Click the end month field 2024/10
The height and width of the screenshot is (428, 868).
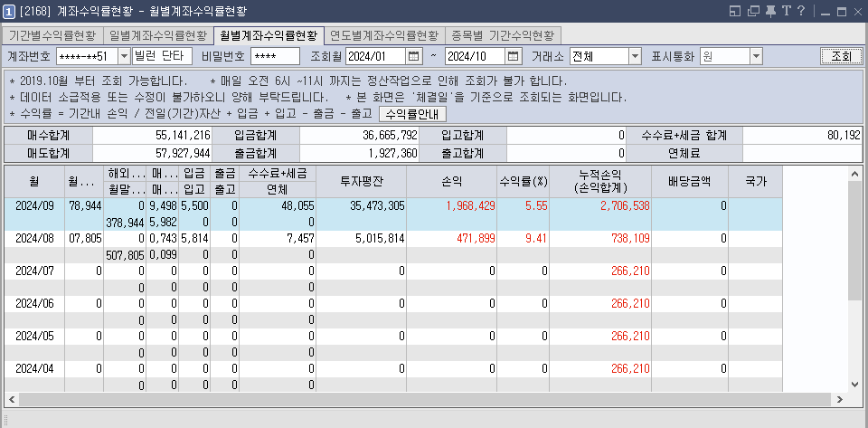pos(476,56)
